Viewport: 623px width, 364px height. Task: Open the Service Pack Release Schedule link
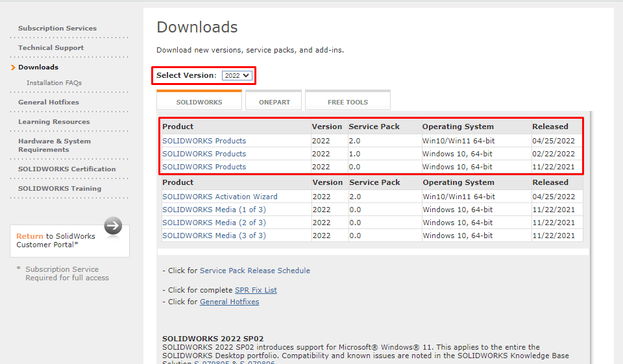click(254, 271)
